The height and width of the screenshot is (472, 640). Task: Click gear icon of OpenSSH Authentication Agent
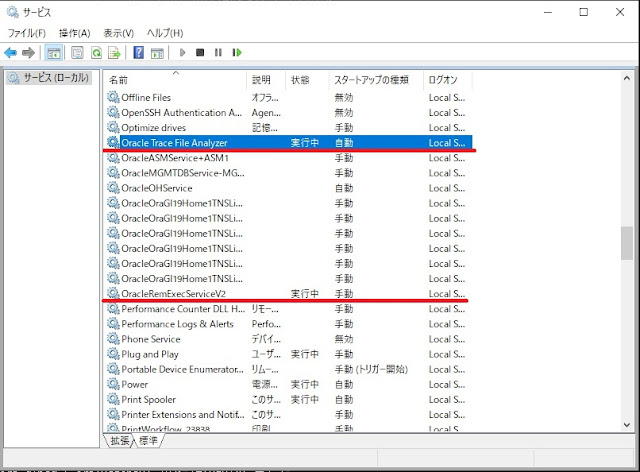(x=113, y=112)
